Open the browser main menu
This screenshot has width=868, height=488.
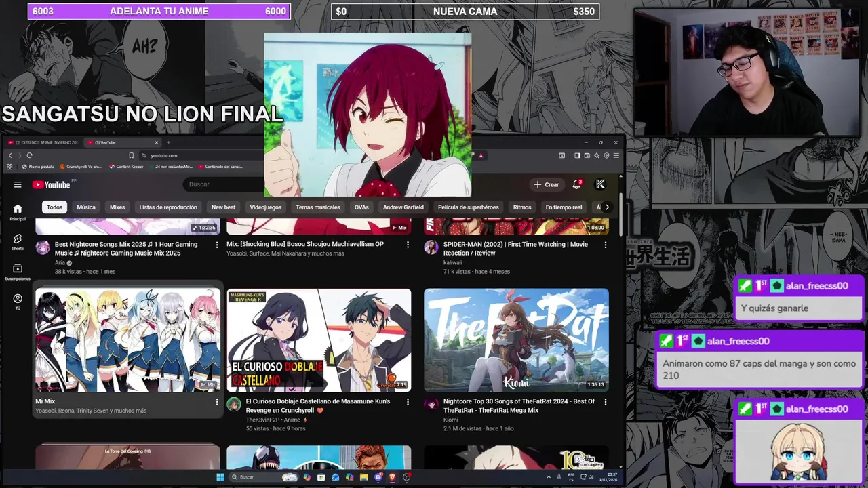coord(616,155)
